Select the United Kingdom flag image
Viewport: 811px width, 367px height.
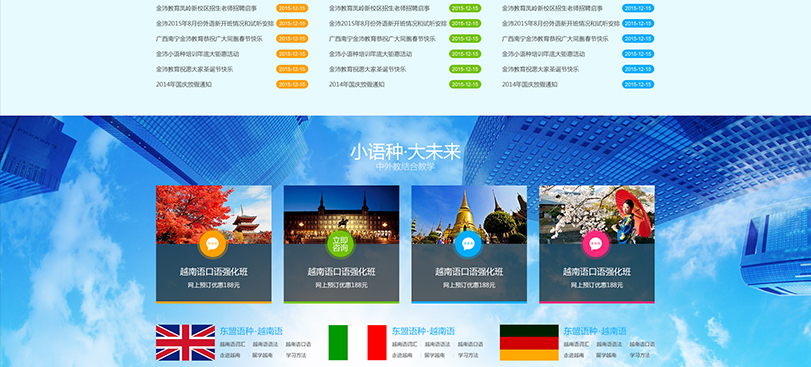tap(185, 342)
